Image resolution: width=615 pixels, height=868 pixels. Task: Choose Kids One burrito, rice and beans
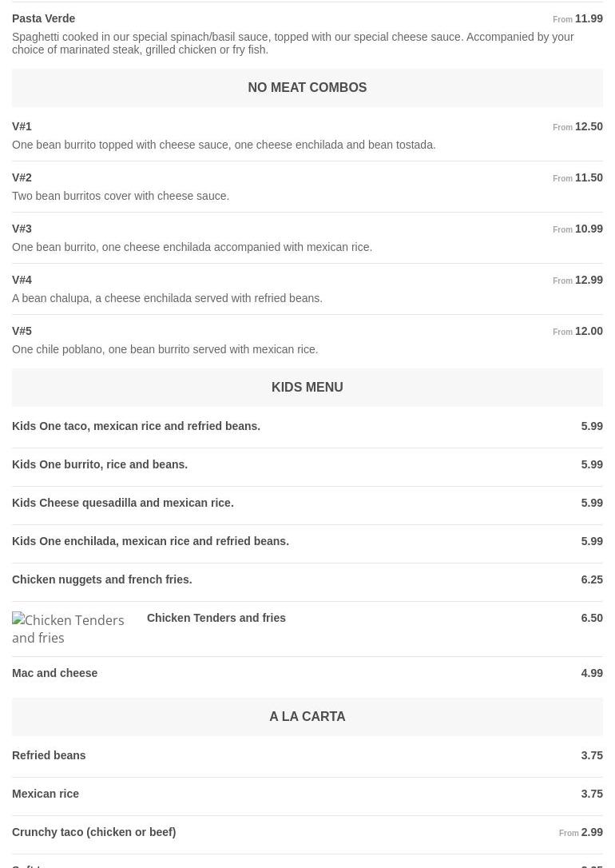tap(100, 464)
